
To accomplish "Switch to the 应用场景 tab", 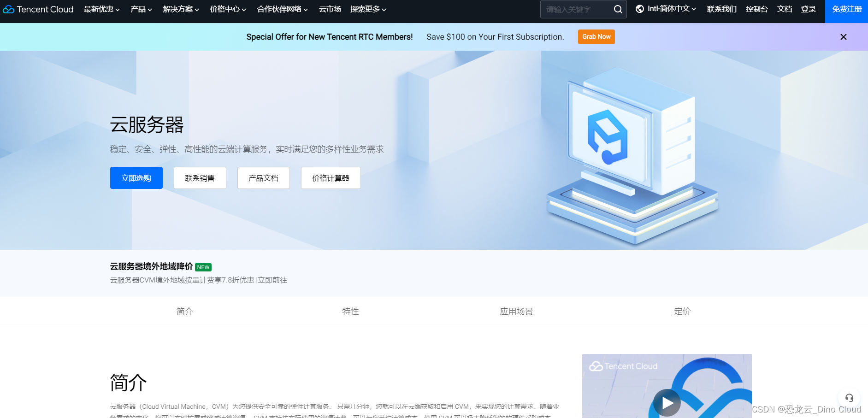I will pos(516,312).
